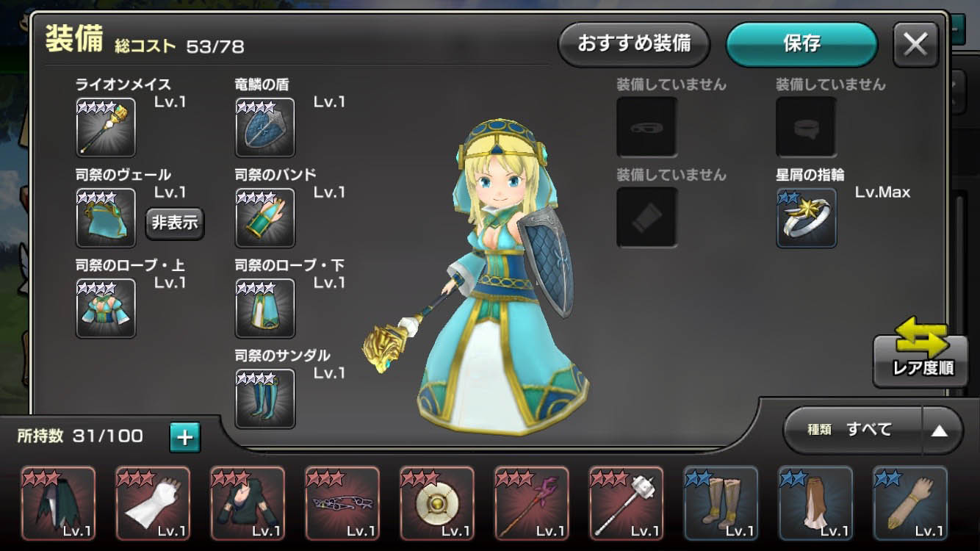Pick the silver mace inventory item
The height and width of the screenshot is (551, 980).
point(627,503)
